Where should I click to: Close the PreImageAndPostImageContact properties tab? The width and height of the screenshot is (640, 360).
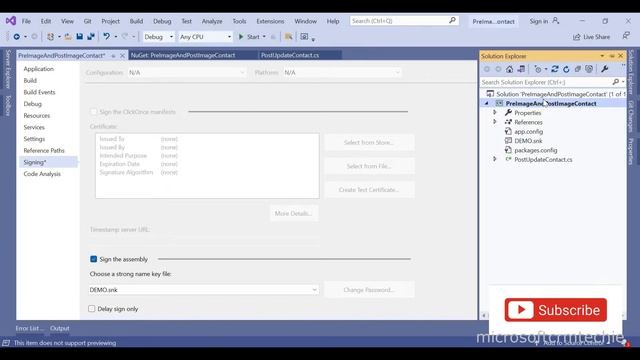pos(122,56)
